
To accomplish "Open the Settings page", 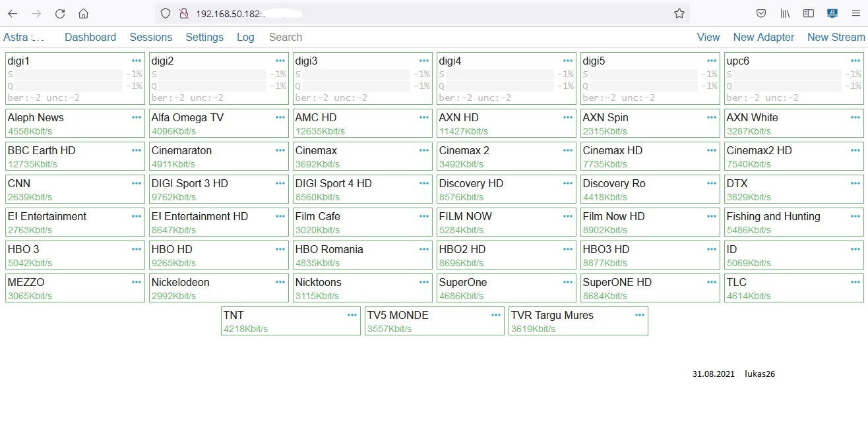I will pos(204,37).
